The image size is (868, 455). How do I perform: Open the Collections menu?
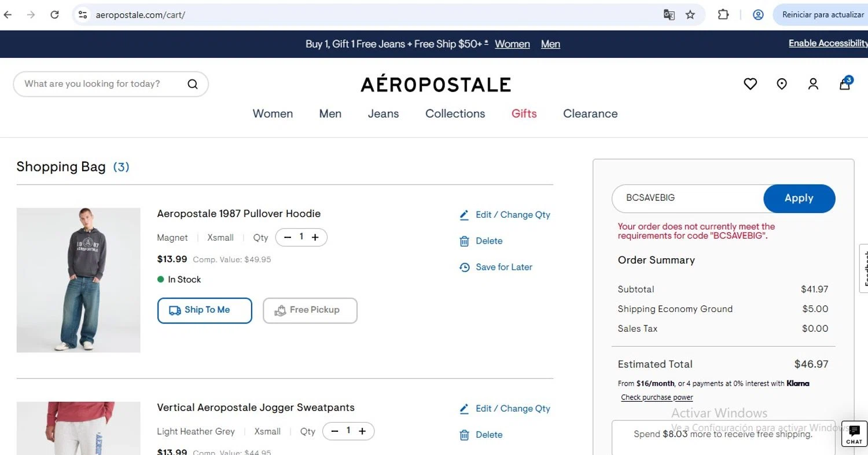[455, 113]
